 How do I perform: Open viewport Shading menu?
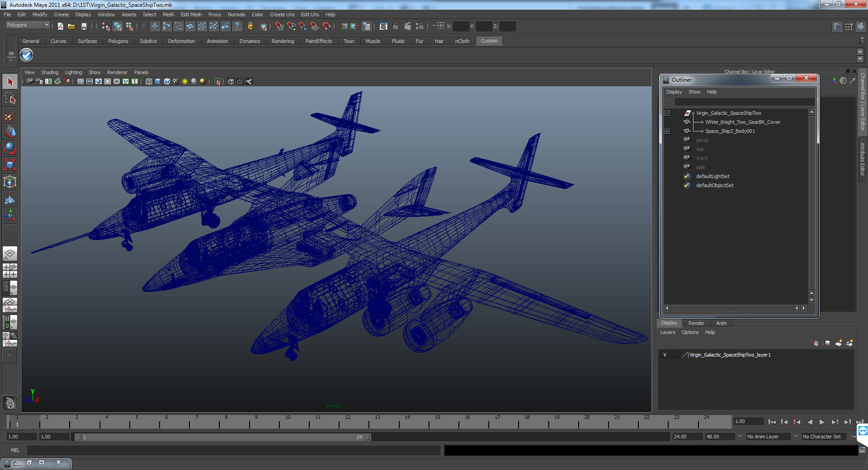coord(50,72)
